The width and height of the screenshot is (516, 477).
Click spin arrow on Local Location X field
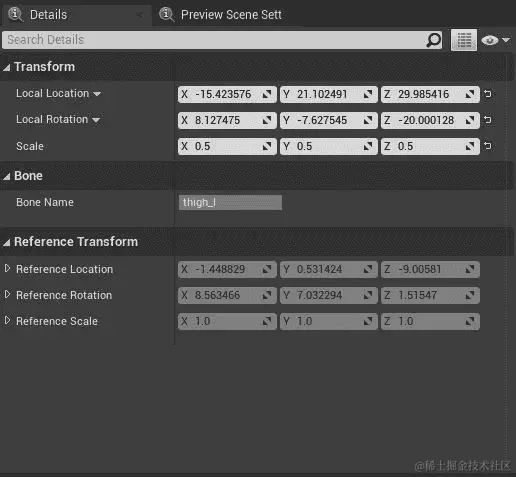[267, 94]
